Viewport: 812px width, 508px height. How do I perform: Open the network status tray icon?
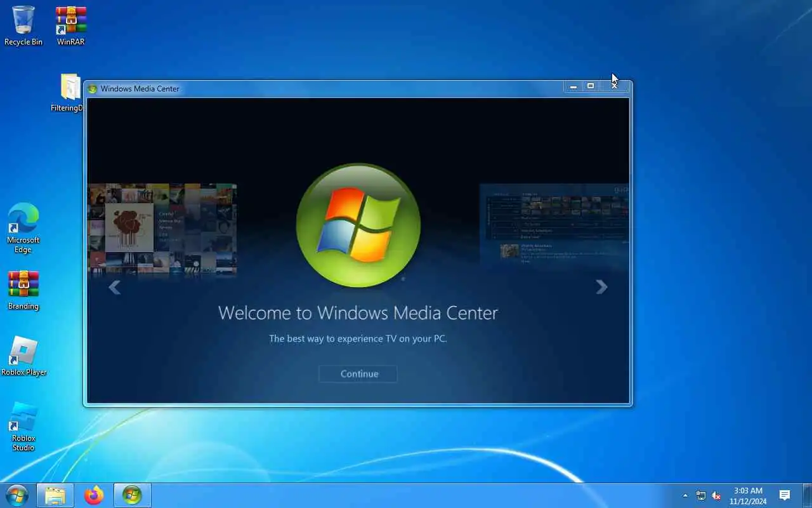point(701,495)
